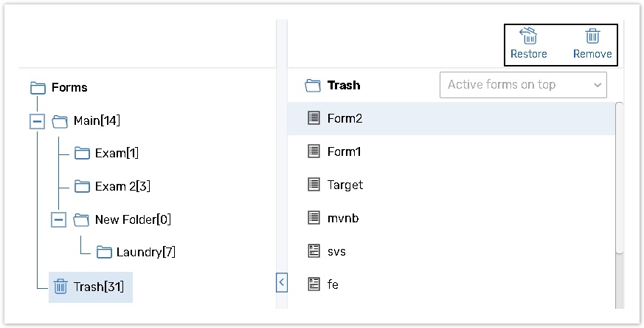Collapse the Main[14] folder node

[x=38, y=120]
